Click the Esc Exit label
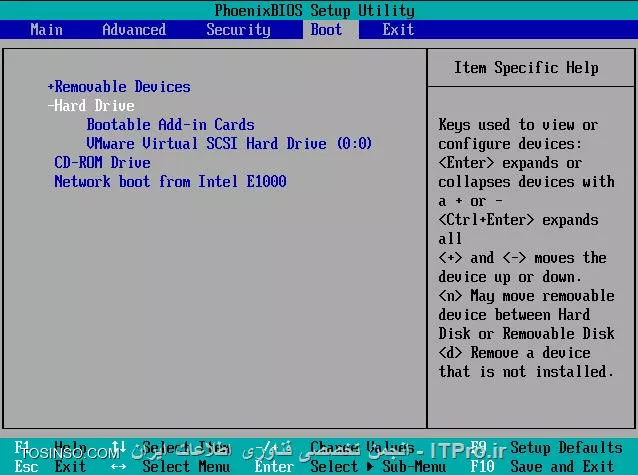Screen dimensions: 638x475 [50, 466]
